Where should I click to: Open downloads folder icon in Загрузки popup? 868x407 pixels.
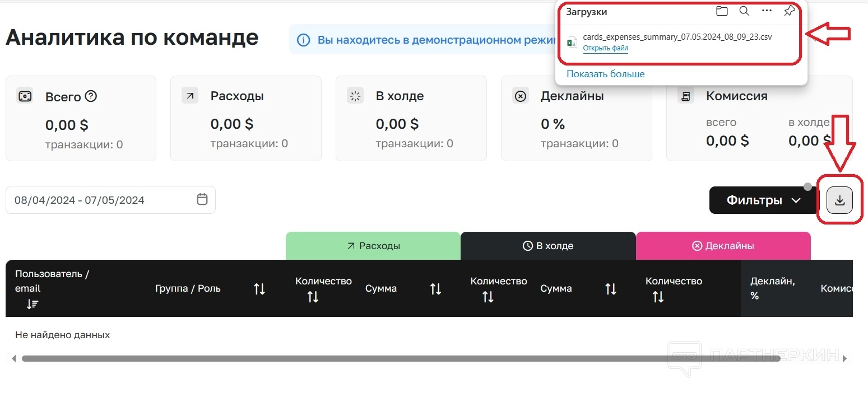click(722, 11)
